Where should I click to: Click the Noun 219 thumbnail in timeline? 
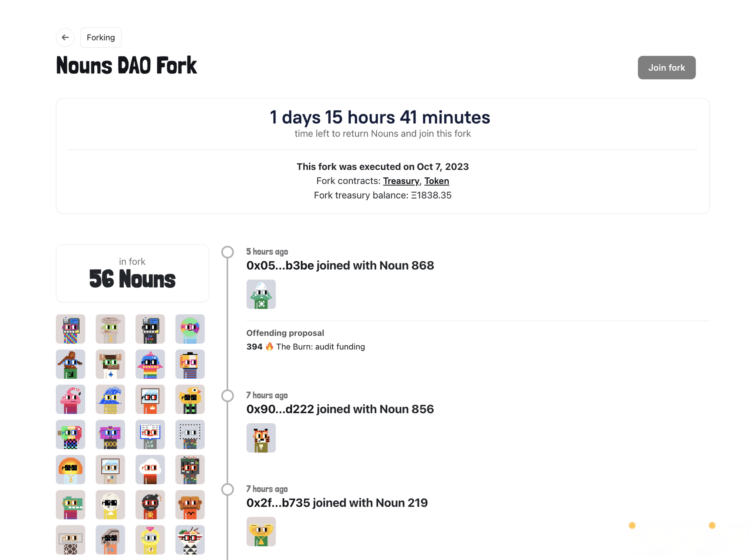click(261, 532)
